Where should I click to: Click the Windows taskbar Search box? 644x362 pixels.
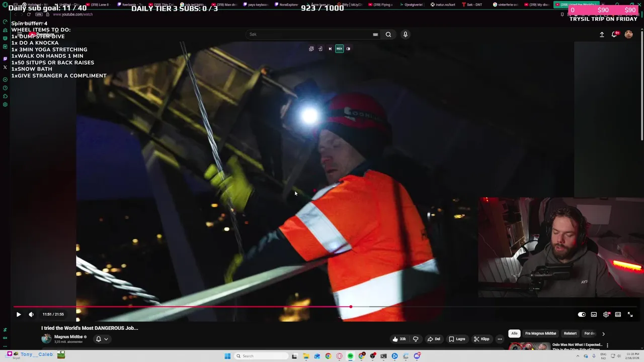tap(260, 356)
